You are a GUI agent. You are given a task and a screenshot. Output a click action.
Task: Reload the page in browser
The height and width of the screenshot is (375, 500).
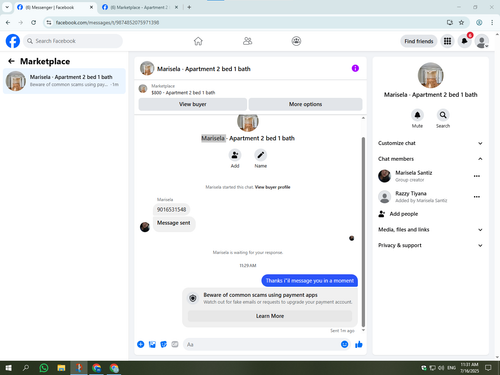click(33, 22)
